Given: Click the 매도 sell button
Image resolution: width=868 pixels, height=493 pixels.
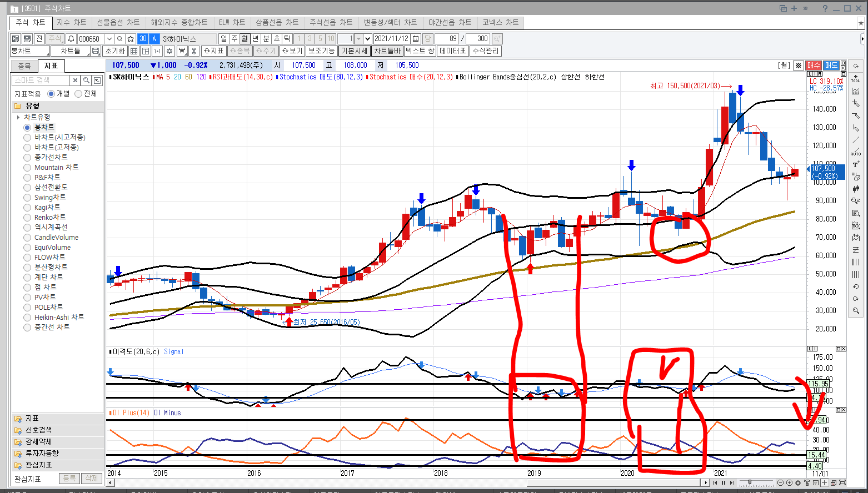Looking at the screenshot, I should coord(831,66).
